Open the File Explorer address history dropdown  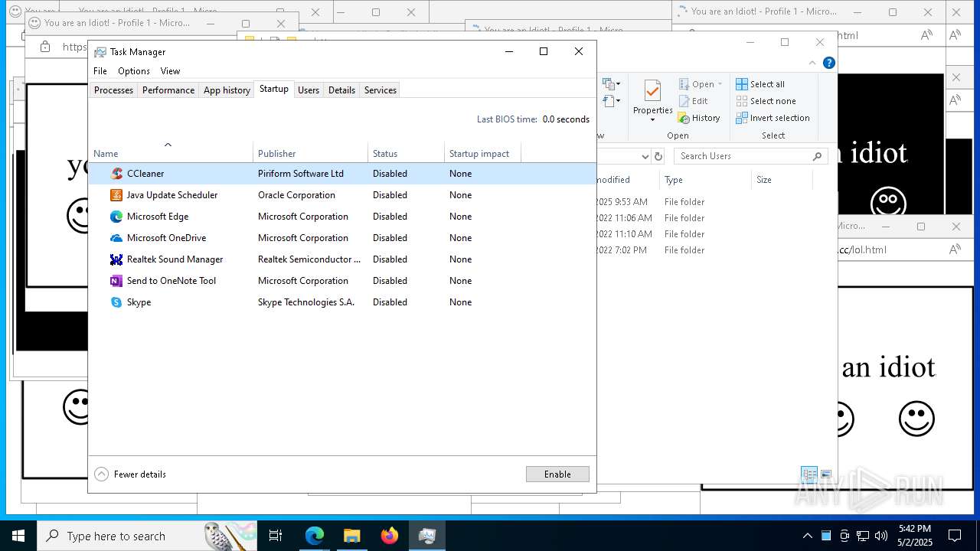(x=645, y=156)
